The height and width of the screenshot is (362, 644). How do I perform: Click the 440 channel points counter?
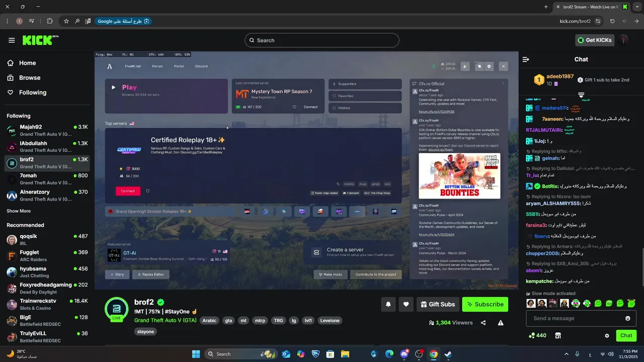click(x=537, y=335)
